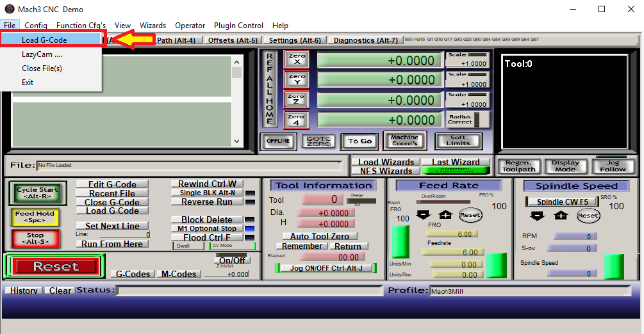Click the GOTO ZERO button
Image resolution: width=644 pixels, height=334 pixels.
[x=318, y=141]
